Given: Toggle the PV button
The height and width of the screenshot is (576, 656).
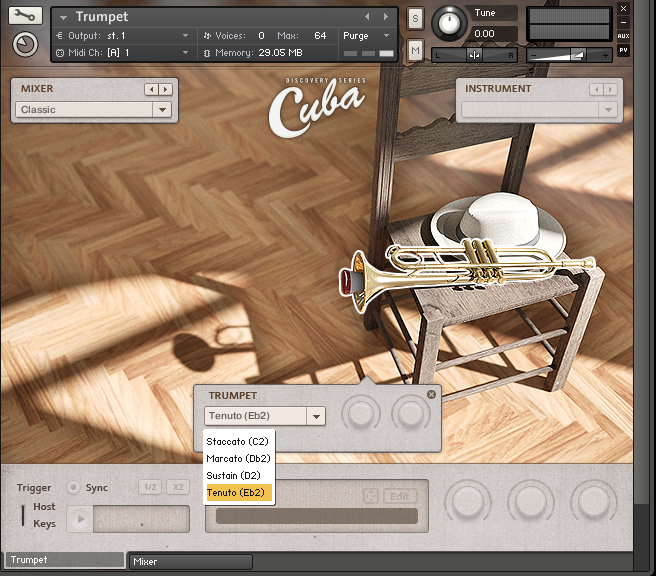Looking at the screenshot, I should coord(623,50).
